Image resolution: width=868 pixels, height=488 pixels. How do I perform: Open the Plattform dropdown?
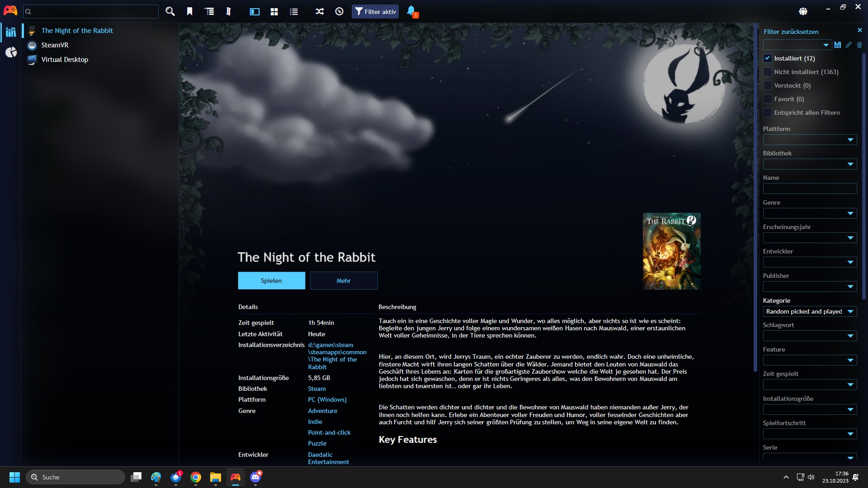(809, 140)
